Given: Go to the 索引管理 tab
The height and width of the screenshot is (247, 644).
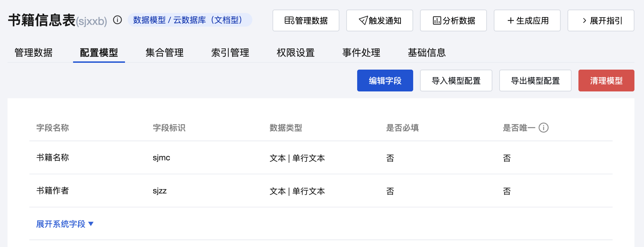Looking at the screenshot, I should click(x=230, y=53).
